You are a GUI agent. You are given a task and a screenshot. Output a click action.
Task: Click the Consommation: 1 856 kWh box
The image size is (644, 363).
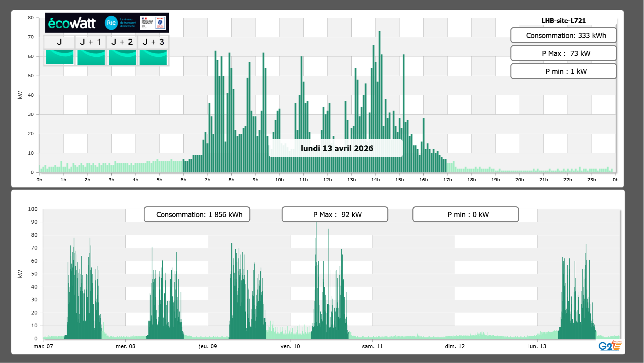(x=197, y=214)
